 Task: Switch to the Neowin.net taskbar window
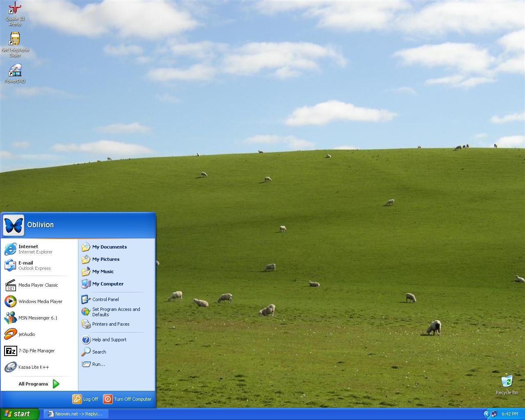tap(76, 414)
